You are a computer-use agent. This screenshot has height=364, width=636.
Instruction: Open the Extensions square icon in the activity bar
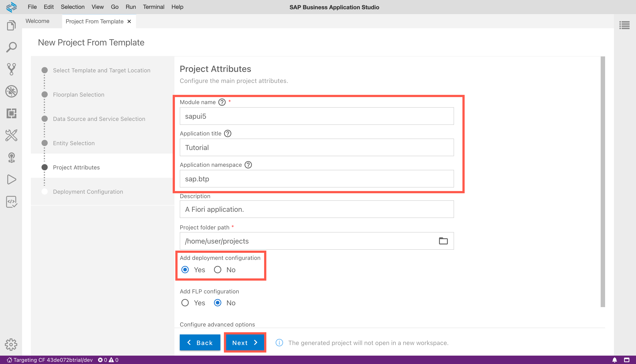tap(11, 113)
